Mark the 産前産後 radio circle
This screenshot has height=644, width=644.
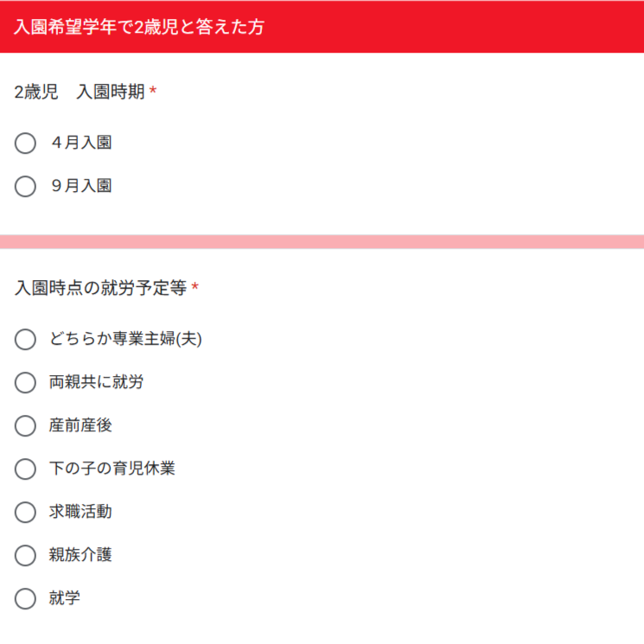pyautogui.click(x=25, y=425)
